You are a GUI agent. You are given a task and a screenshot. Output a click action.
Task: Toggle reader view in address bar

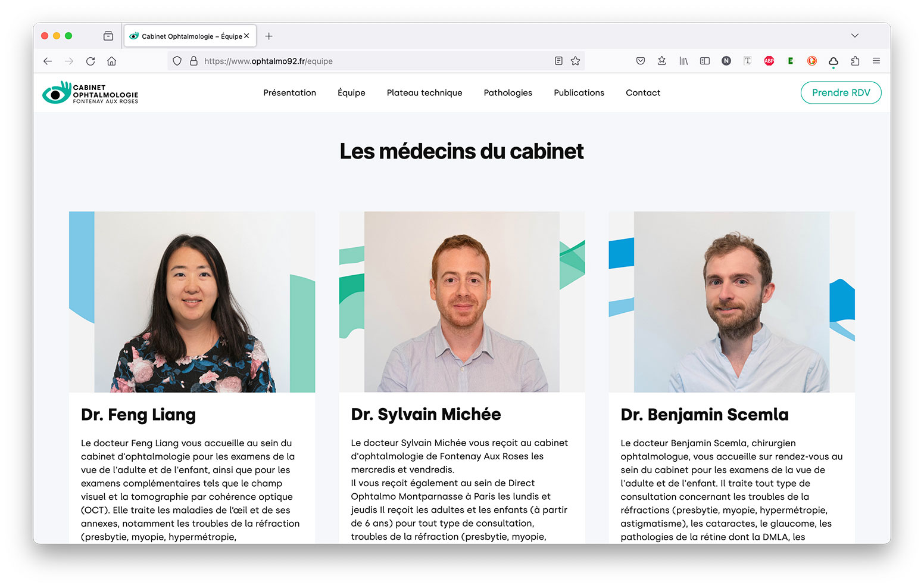(558, 61)
